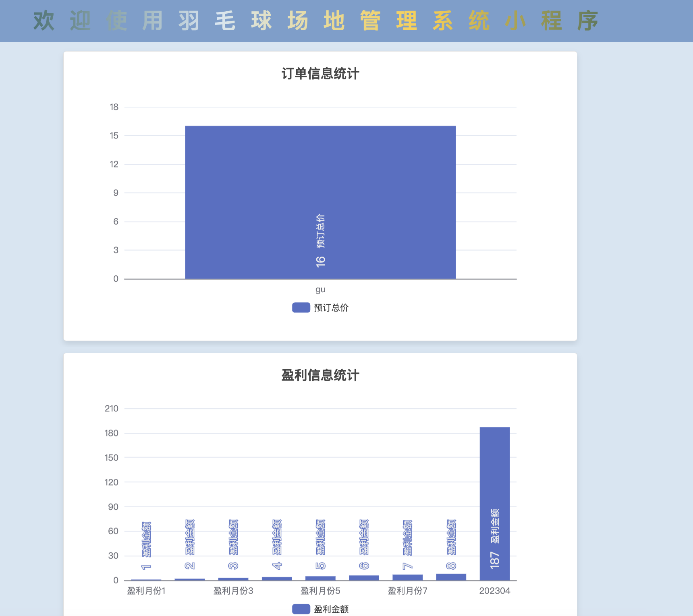This screenshot has height=616, width=693.
Task: Click the gu x-axis label
Action: point(320,289)
